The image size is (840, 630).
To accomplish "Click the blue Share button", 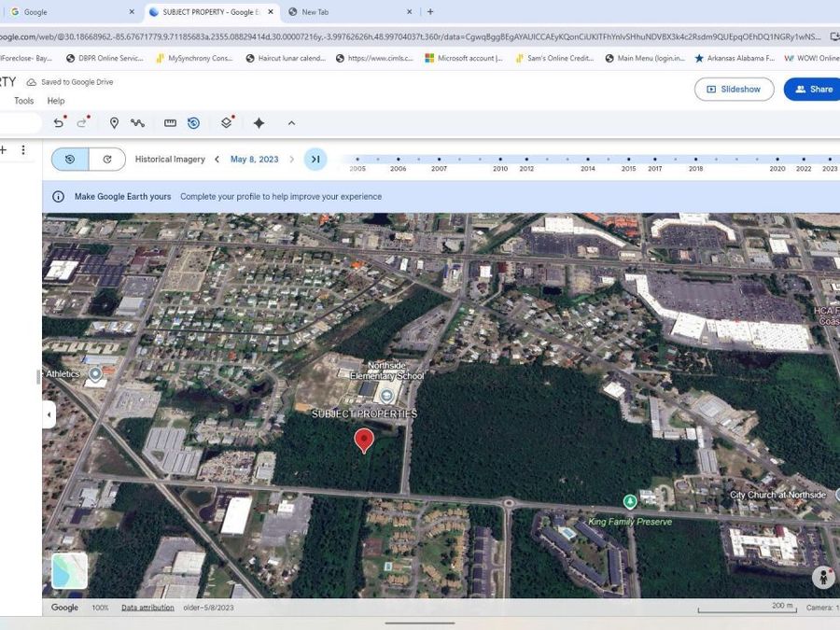I will click(813, 90).
